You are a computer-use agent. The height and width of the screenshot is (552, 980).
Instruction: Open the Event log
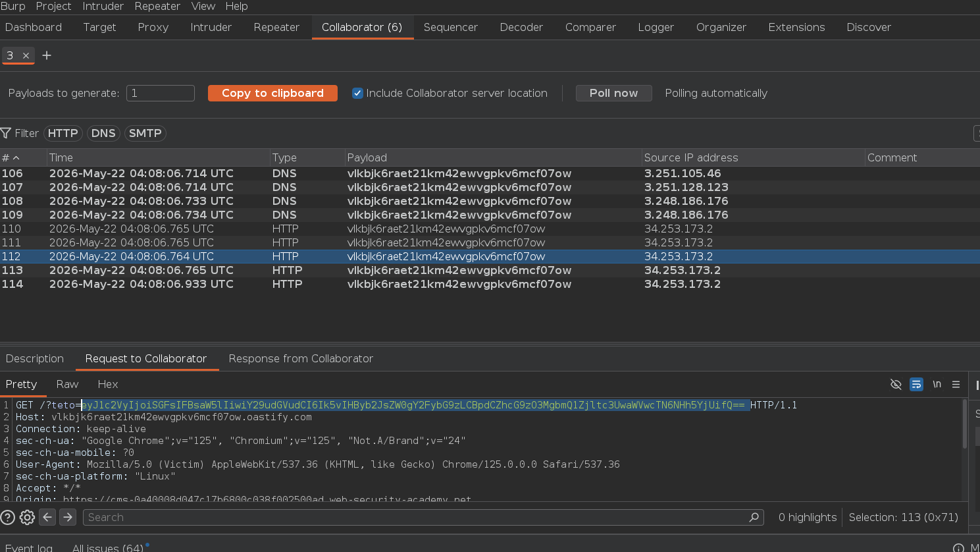click(29, 547)
